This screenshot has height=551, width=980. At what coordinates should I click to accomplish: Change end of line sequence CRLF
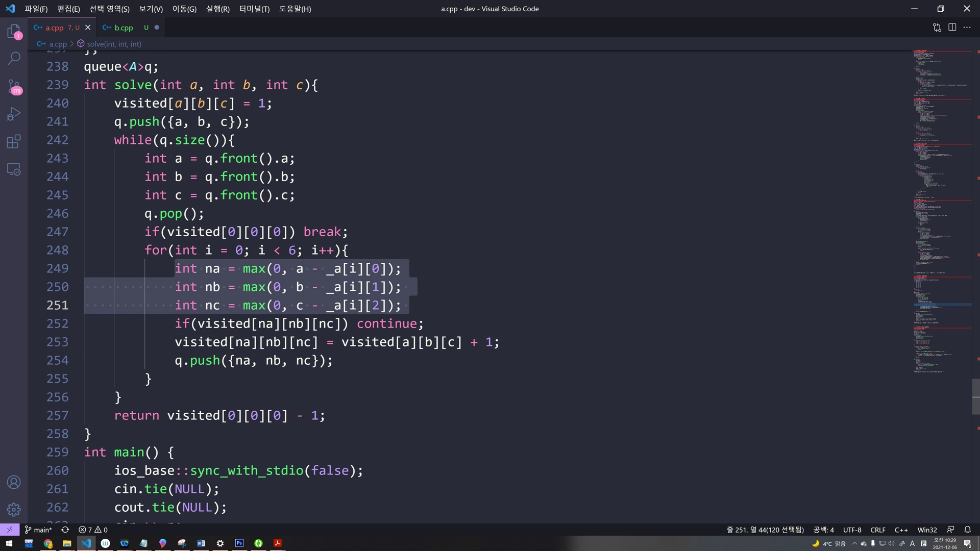click(x=878, y=530)
